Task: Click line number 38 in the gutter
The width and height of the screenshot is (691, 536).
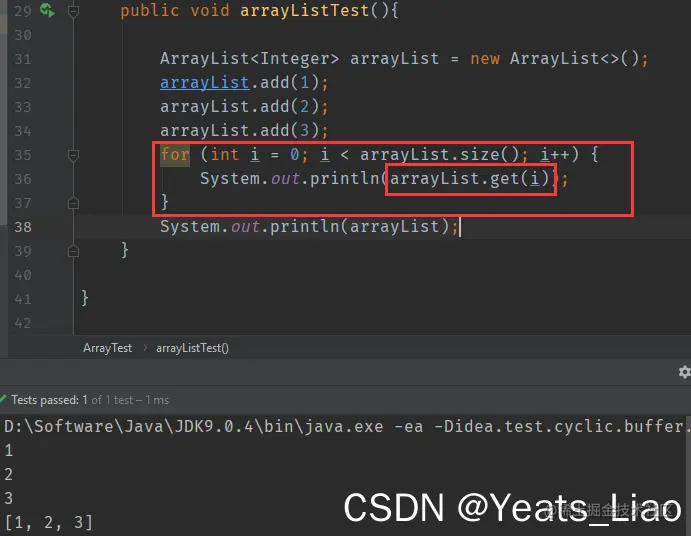Action: 23,227
